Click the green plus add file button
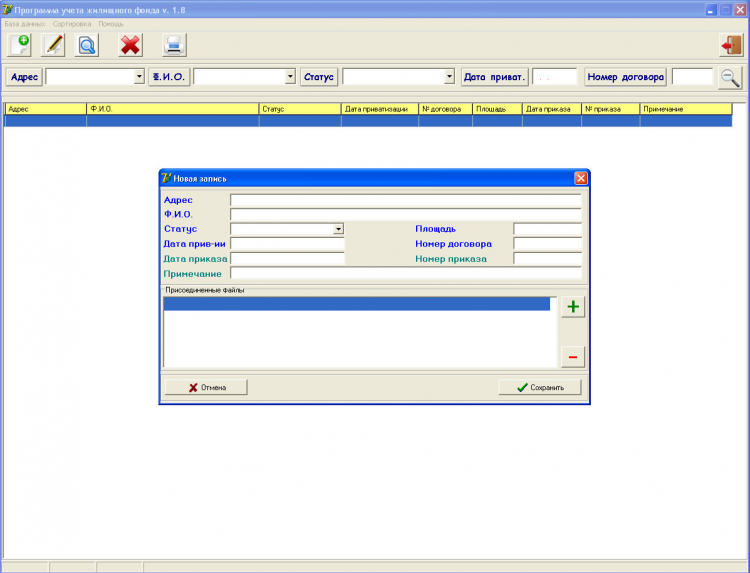750x573 pixels. [x=573, y=307]
